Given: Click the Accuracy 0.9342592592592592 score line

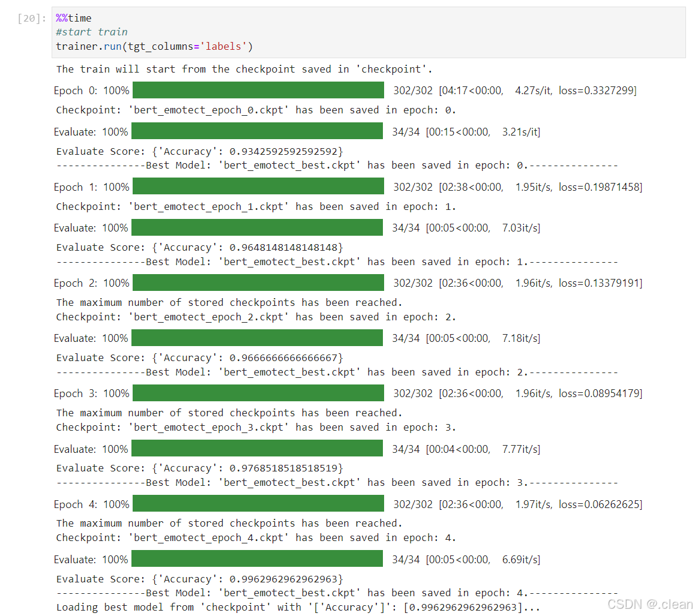Looking at the screenshot, I should coord(199,152).
